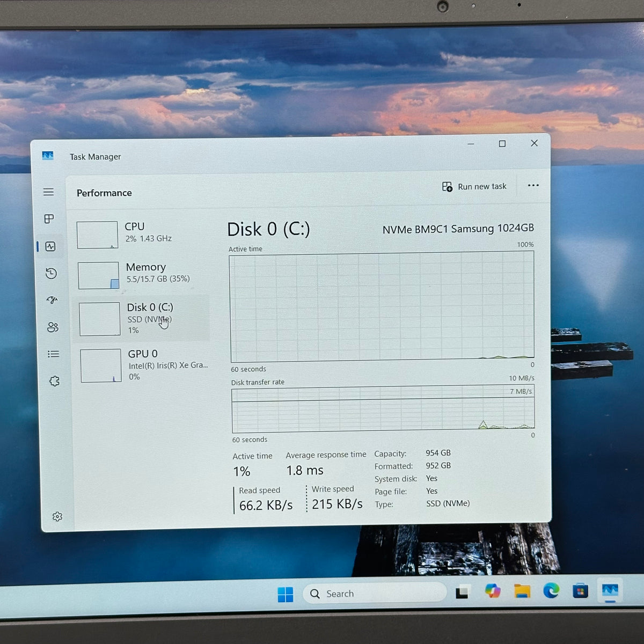Click the 'NVMe BM9C1 Samsung 1024GB' label
The width and height of the screenshot is (644, 644).
(x=458, y=229)
